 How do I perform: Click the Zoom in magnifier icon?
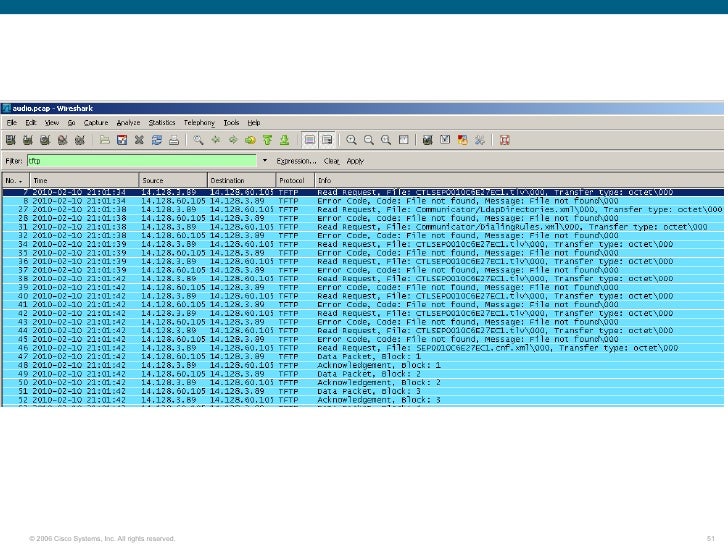coord(352,140)
